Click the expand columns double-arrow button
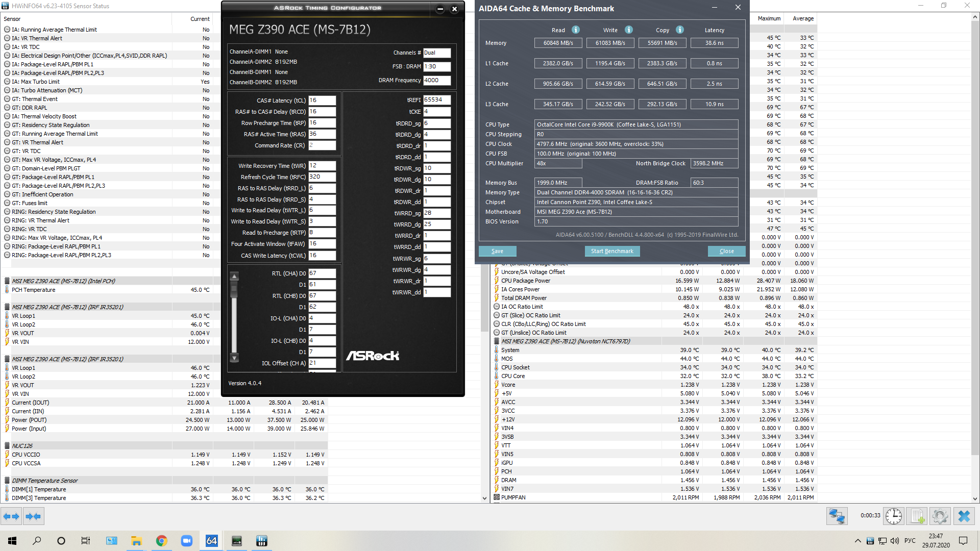Image resolution: width=980 pixels, height=551 pixels. [11, 516]
